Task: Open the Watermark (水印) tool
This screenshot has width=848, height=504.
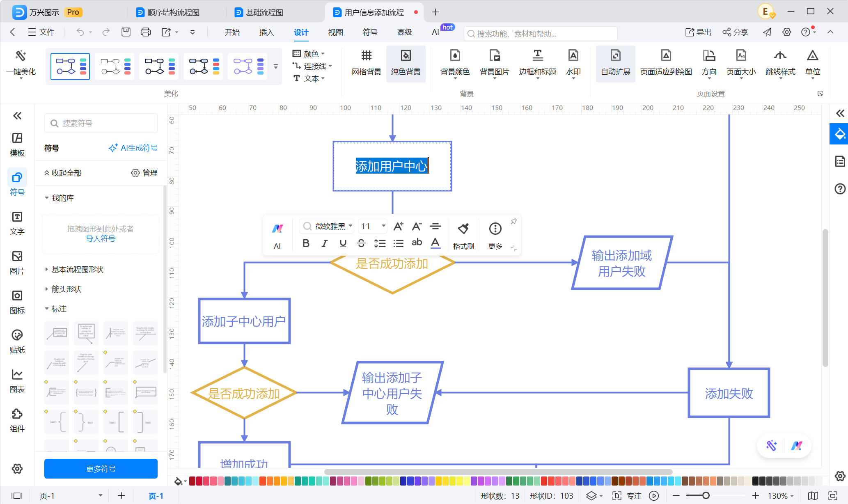Action: [573, 63]
